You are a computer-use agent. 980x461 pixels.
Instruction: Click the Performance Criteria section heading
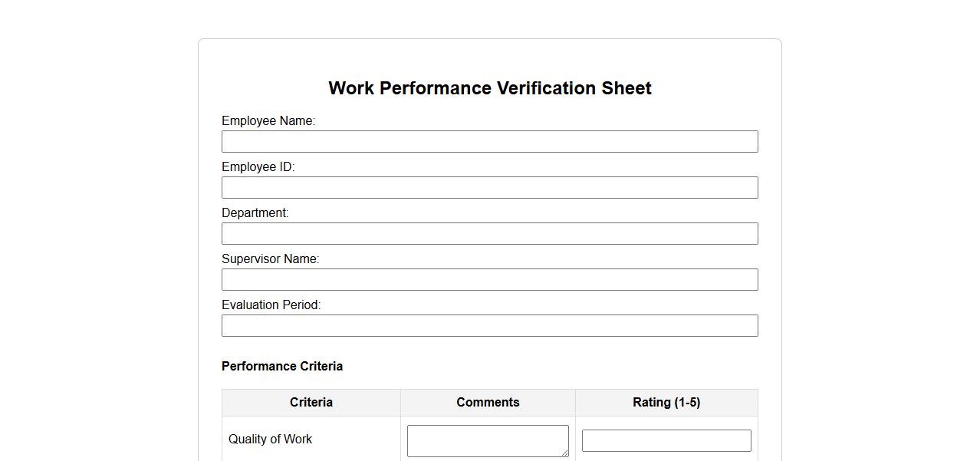(x=281, y=367)
